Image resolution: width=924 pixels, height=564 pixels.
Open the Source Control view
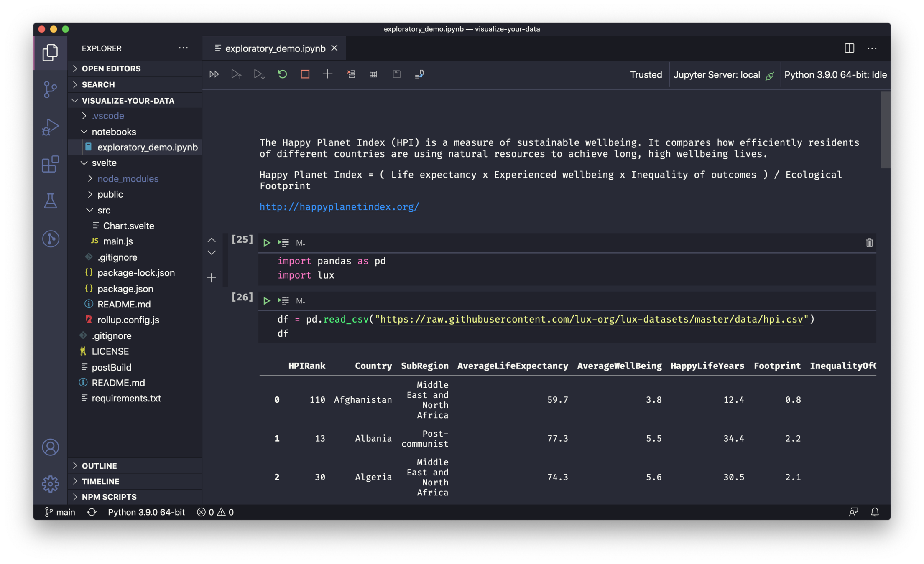pyautogui.click(x=50, y=89)
